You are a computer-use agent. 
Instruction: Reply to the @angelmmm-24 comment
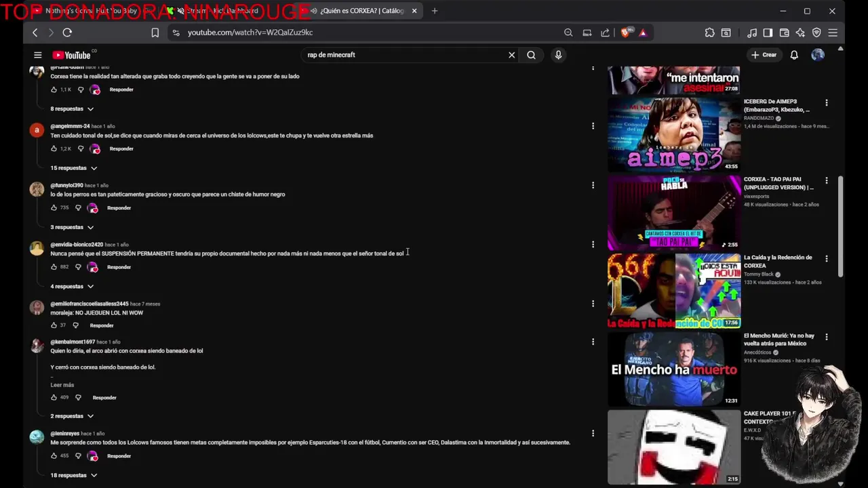point(121,148)
